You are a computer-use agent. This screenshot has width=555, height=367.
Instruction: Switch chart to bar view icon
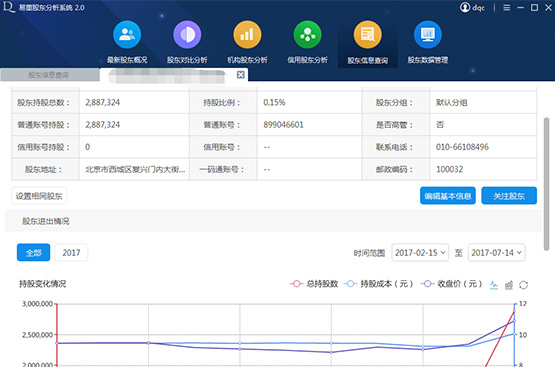pyautogui.click(x=509, y=285)
